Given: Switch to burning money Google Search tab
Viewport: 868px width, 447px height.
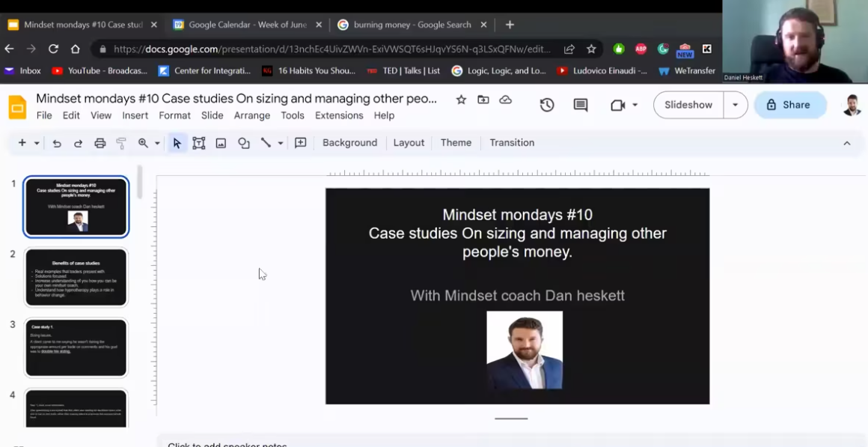Looking at the screenshot, I should point(412,25).
